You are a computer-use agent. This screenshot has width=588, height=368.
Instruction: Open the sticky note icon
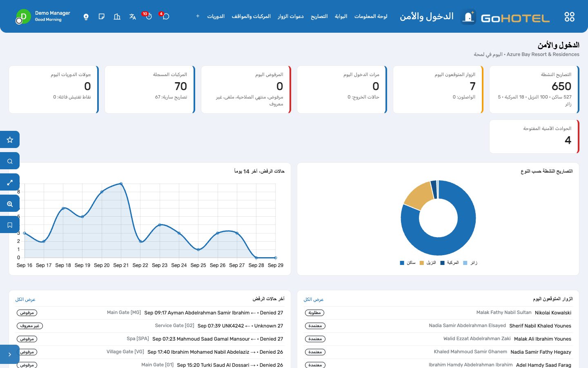pyautogui.click(x=102, y=17)
